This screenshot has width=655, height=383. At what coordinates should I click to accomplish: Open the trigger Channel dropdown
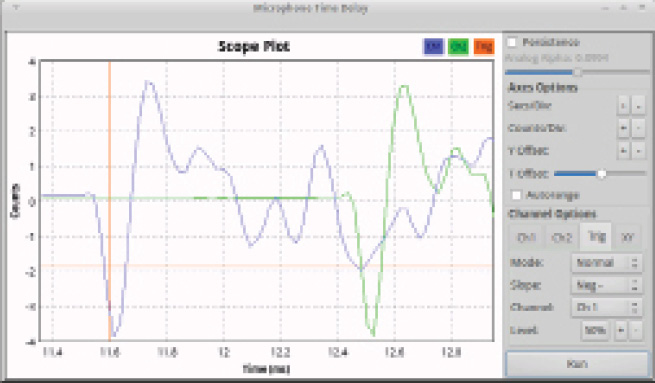[x=606, y=307]
